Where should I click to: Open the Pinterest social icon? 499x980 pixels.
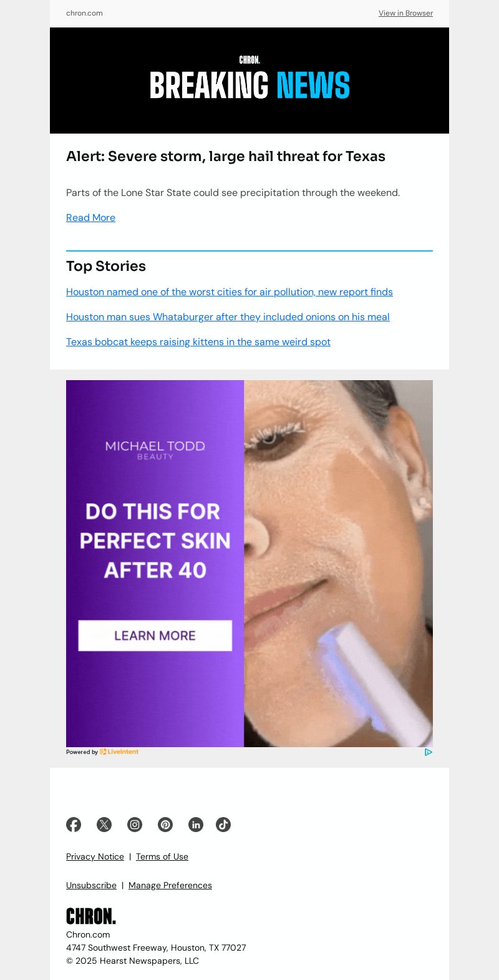pyautogui.click(x=165, y=825)
